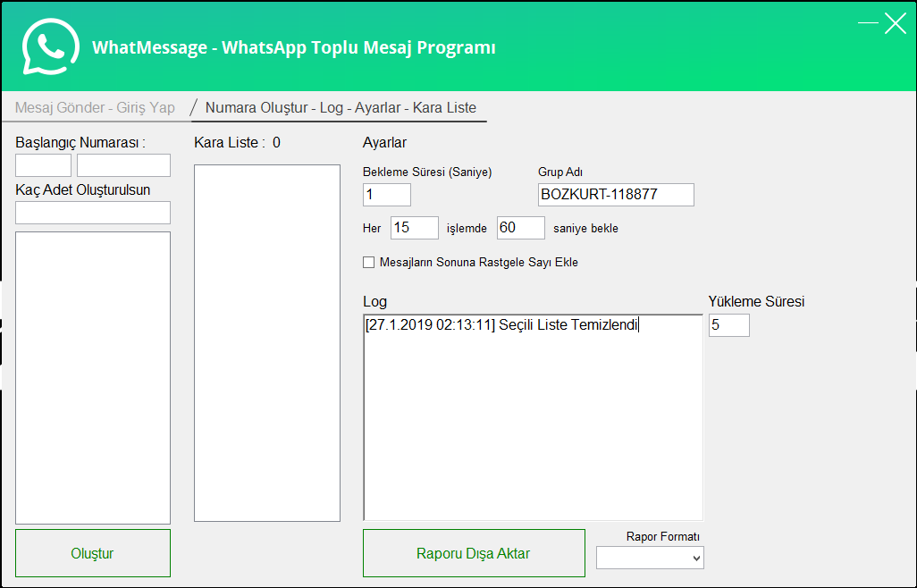
Task: Click the Bekleme Süresi input field
Action: (x=387, y=195)
